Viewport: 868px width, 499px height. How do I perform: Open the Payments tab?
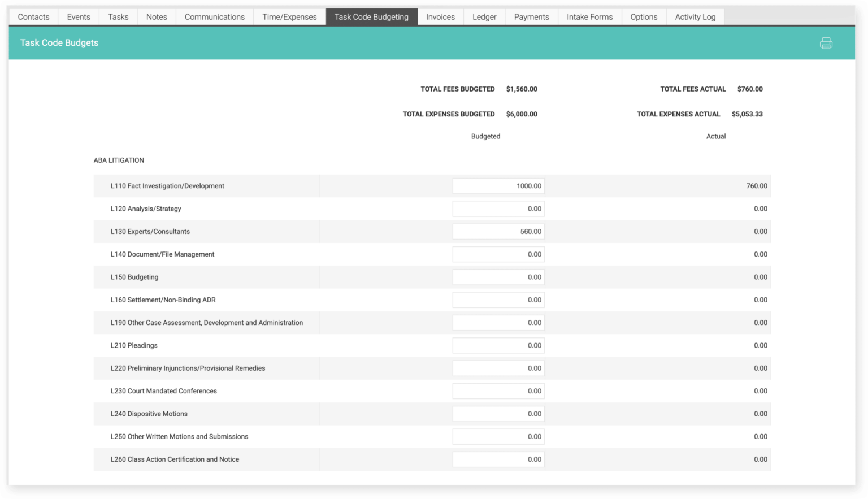(531, 16)
